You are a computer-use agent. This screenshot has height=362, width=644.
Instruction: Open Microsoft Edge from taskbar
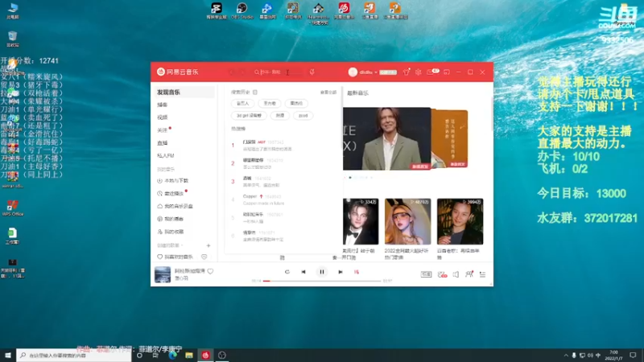(172, 355)
